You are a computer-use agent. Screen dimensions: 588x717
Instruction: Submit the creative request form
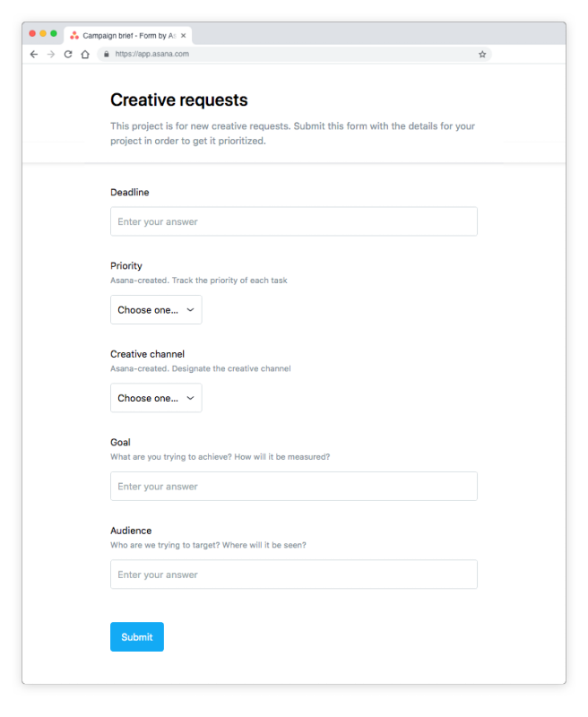click(x=137, y=636)
